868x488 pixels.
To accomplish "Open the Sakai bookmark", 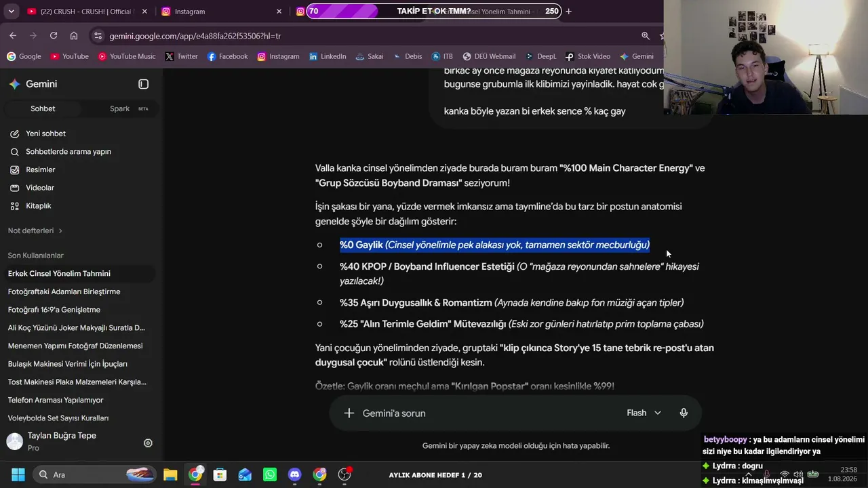I will tap(370, 56).
